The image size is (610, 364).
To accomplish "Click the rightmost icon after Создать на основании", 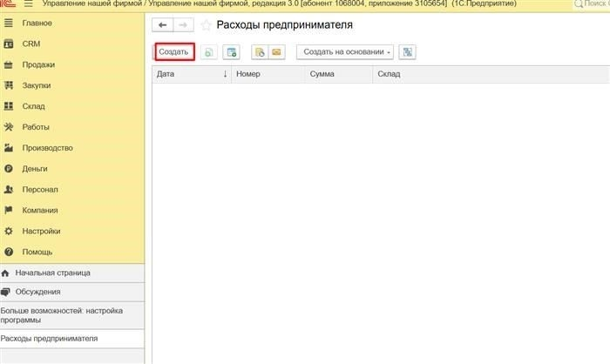I will click(x=407, y=52).
